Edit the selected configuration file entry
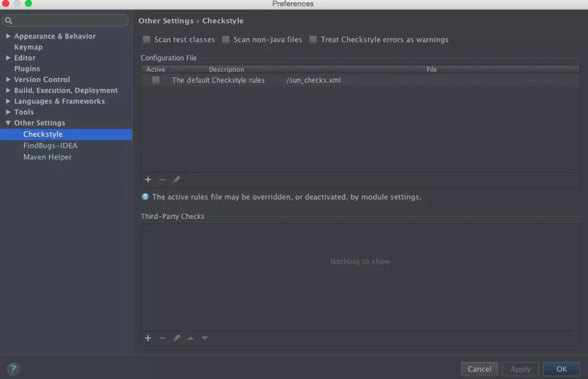This screenshot has width=588, height=379. [176, 179]
